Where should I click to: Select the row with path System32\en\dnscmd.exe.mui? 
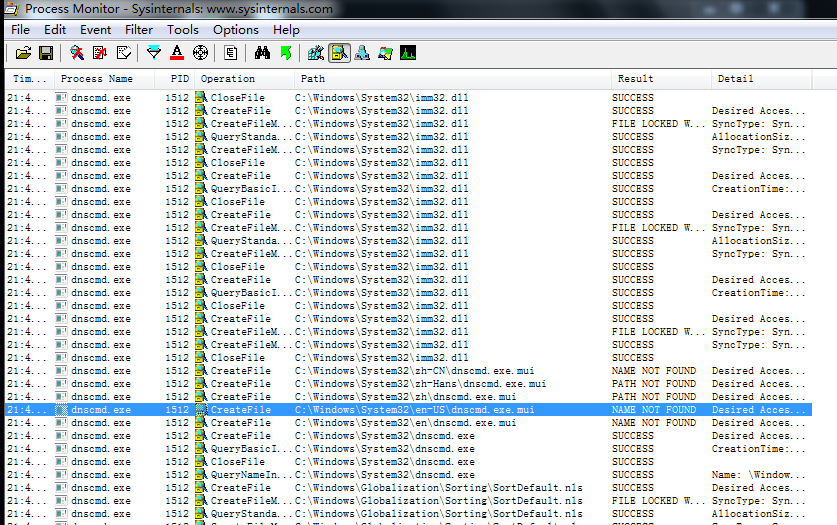(x=408, y=423)
